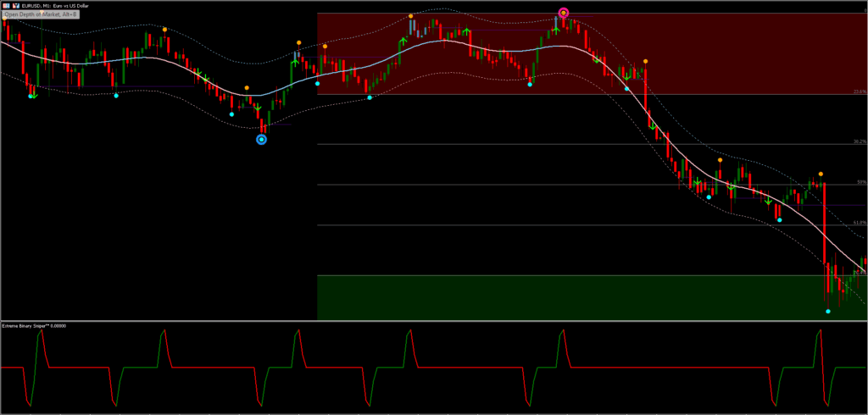Image resolution: width=868 pixels, height=415 pixels.
Task: Click the cyan dot inside the green zone
Action: point(828,312)
